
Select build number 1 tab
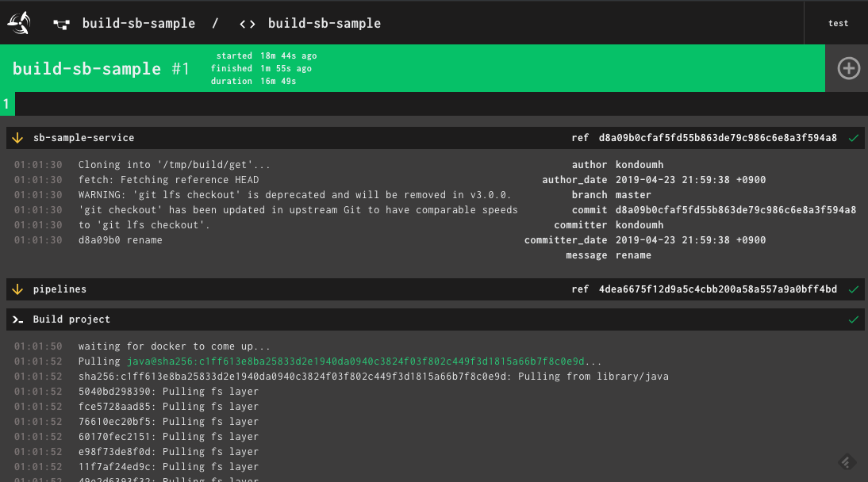(x=7, y=104)
